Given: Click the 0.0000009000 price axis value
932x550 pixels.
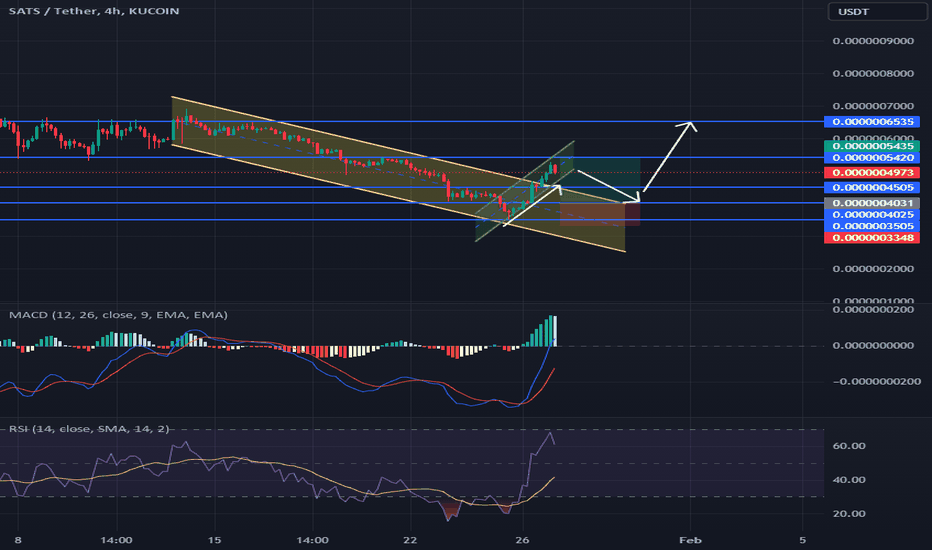Looking at the screenshot, I should (873, 41).
